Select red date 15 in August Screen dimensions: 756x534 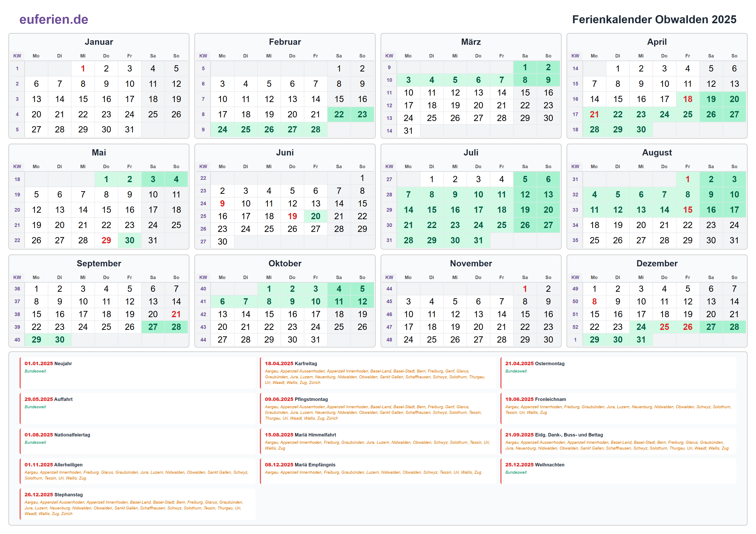[687, 210]
